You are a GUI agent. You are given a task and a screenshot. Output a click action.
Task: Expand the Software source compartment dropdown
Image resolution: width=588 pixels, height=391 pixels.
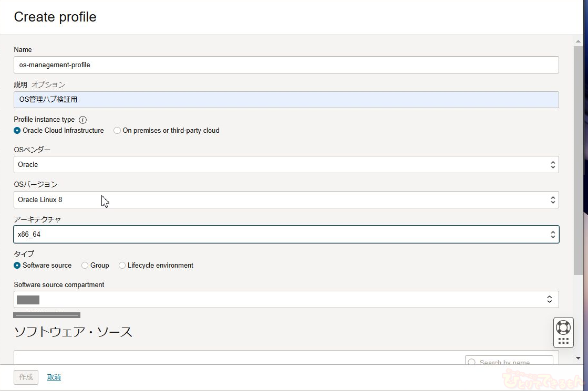tap(286, 300)
